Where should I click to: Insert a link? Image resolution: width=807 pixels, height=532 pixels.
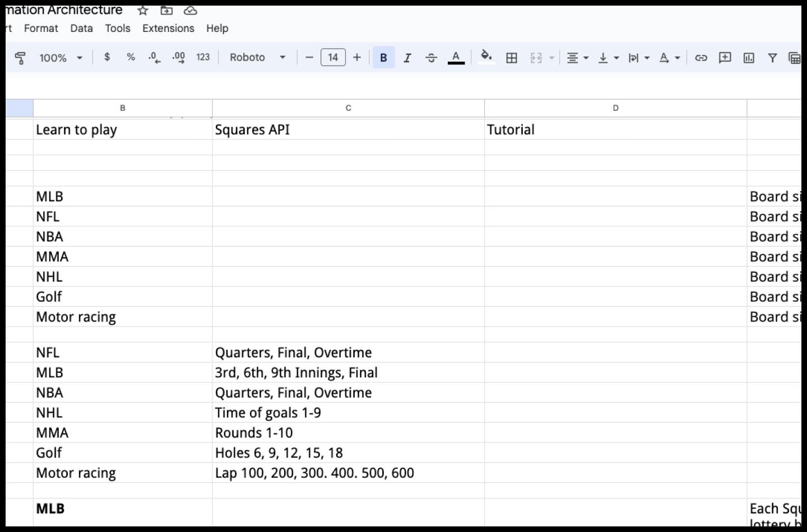click(701, 58)
